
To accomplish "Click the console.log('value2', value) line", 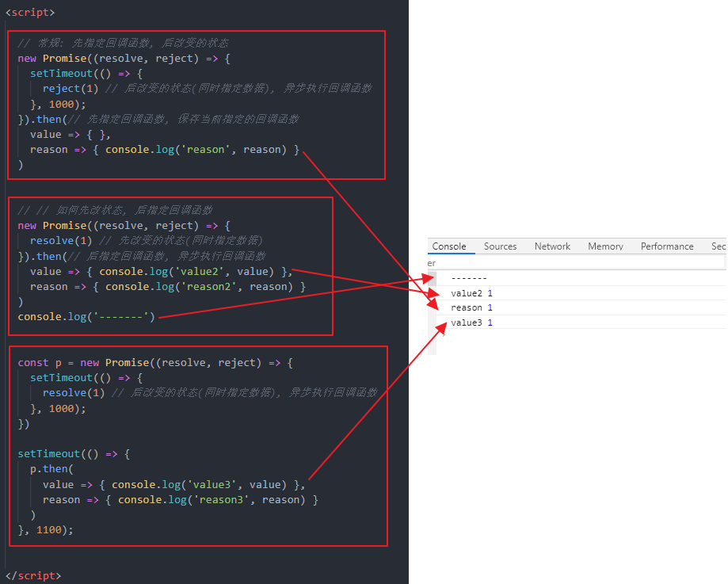I will (161, 271).
